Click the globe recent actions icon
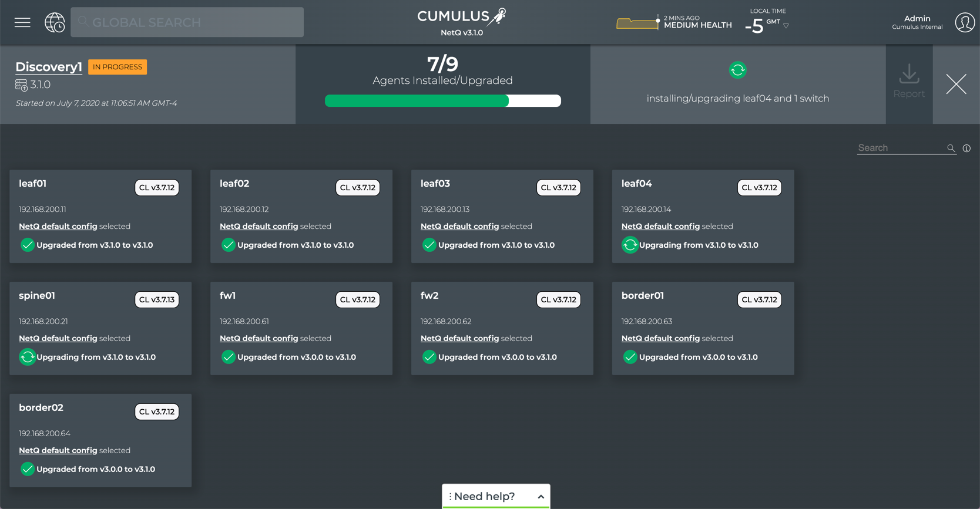This screenshot has height=509, width=980. point(55,22)
